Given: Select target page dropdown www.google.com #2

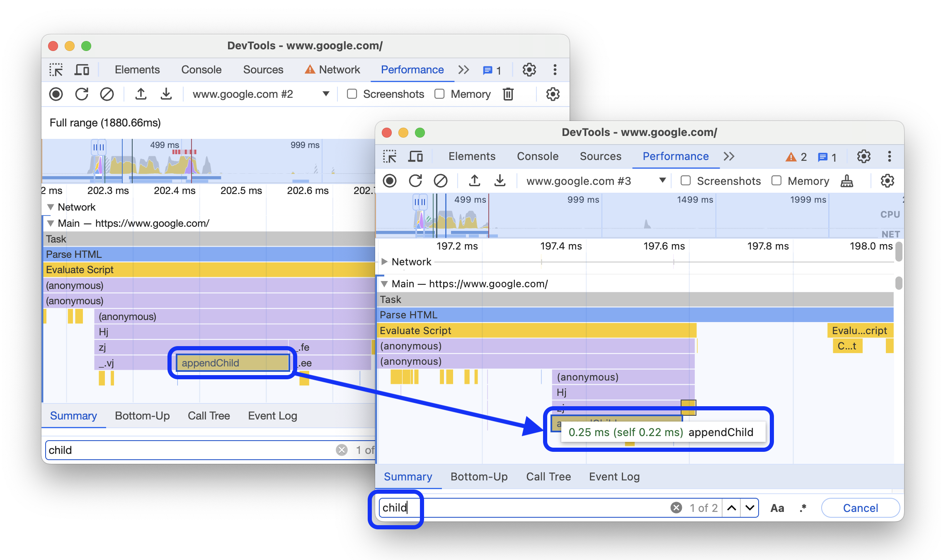Looking at the screenshot, I should coord(259,94).
